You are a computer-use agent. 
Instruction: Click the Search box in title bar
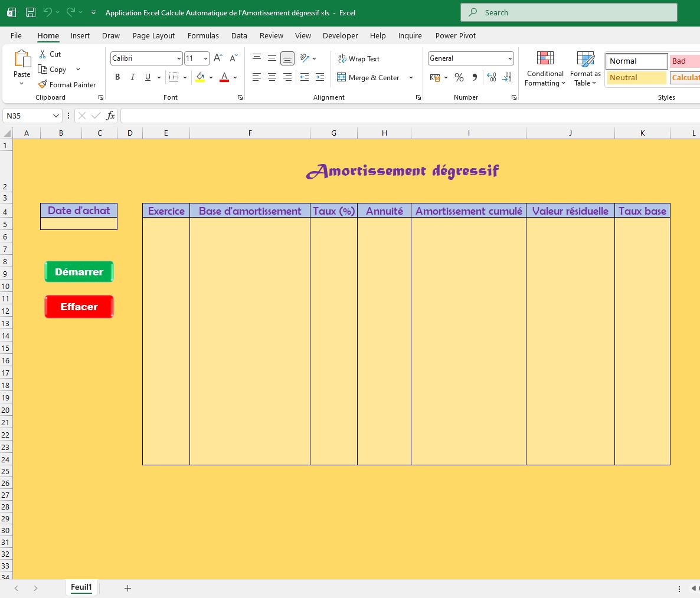569,12
